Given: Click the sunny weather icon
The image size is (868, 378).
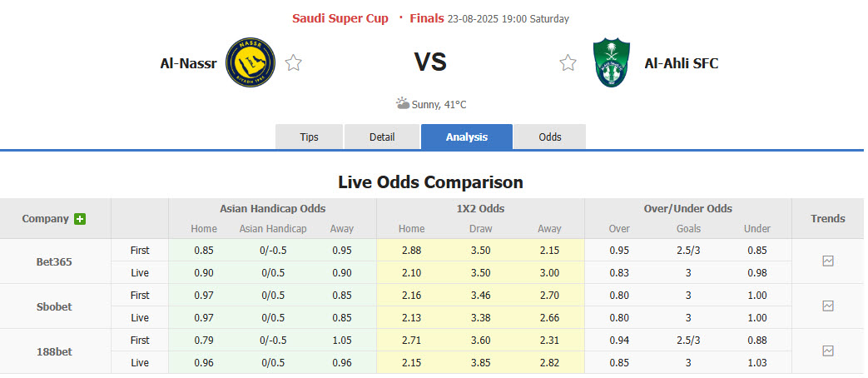Looking at the screenshot, I should point(403,104).
